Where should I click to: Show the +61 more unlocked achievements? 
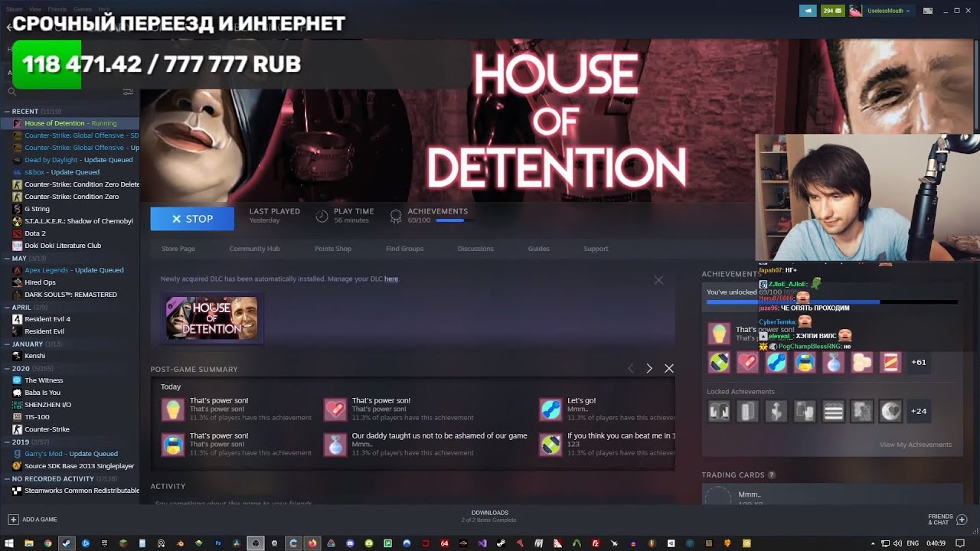[x=919, y=362]
